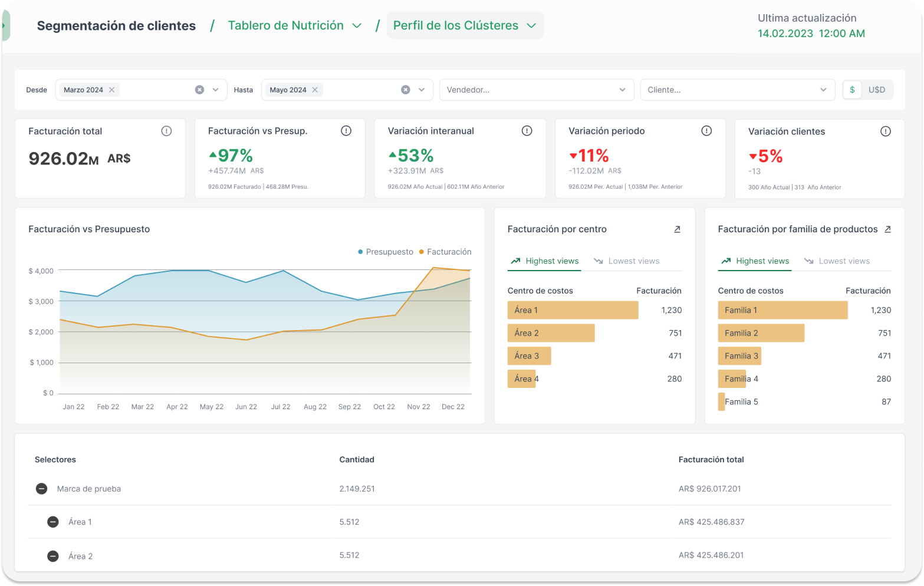
Task: Click the Área 1 bar in Facturación por centro
Action: pyautogui.click(x=573, y=310)
